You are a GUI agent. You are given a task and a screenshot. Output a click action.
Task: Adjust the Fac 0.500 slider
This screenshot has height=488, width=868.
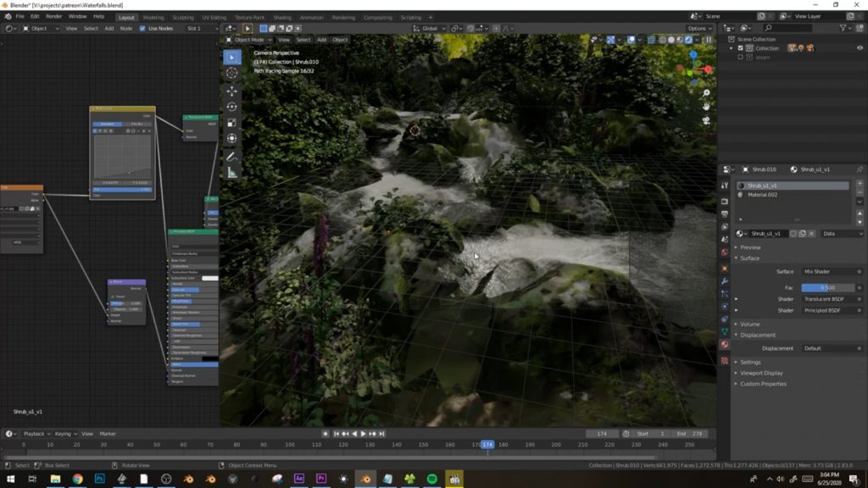(x=828, y=288)
